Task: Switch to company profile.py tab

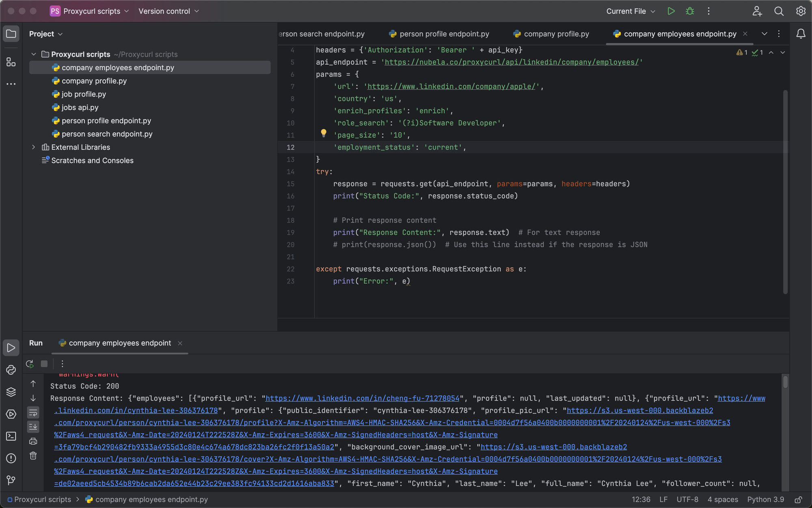Action: 551,34
